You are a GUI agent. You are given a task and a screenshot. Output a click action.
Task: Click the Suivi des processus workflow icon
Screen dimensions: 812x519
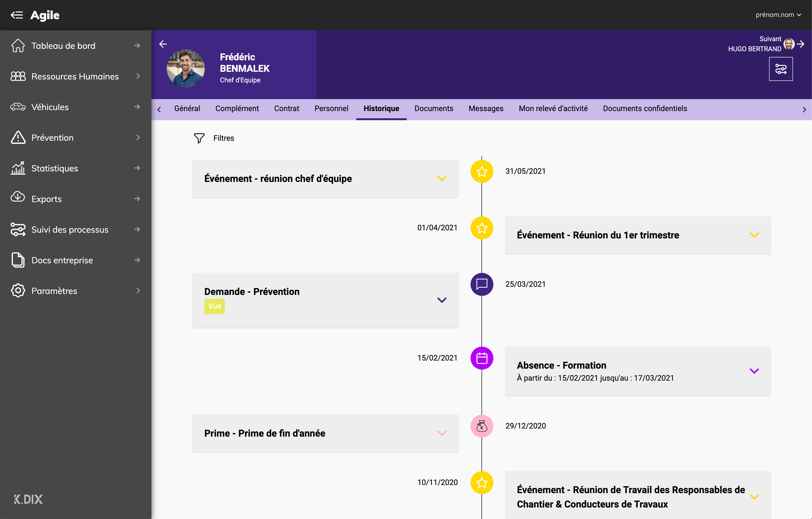[18, 229]
